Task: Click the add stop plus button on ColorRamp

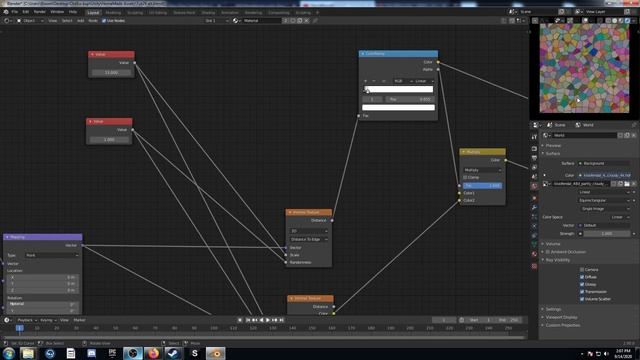Action: click(x=366, y=81)
